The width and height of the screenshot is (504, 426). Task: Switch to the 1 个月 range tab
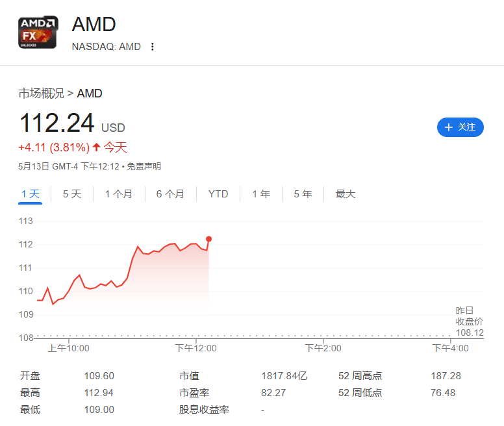point(118,194)
